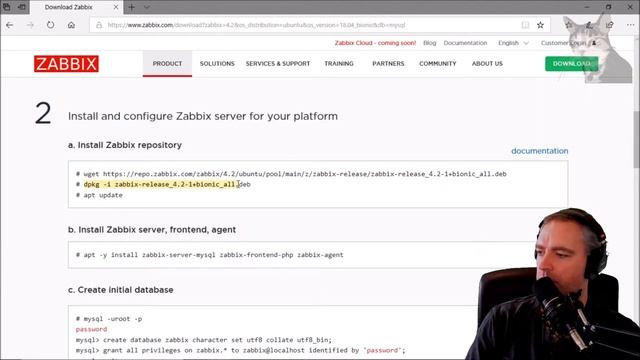Open a new tab with plus icon
The height and width of the screenshot is (360, 640).
[131, 7]
